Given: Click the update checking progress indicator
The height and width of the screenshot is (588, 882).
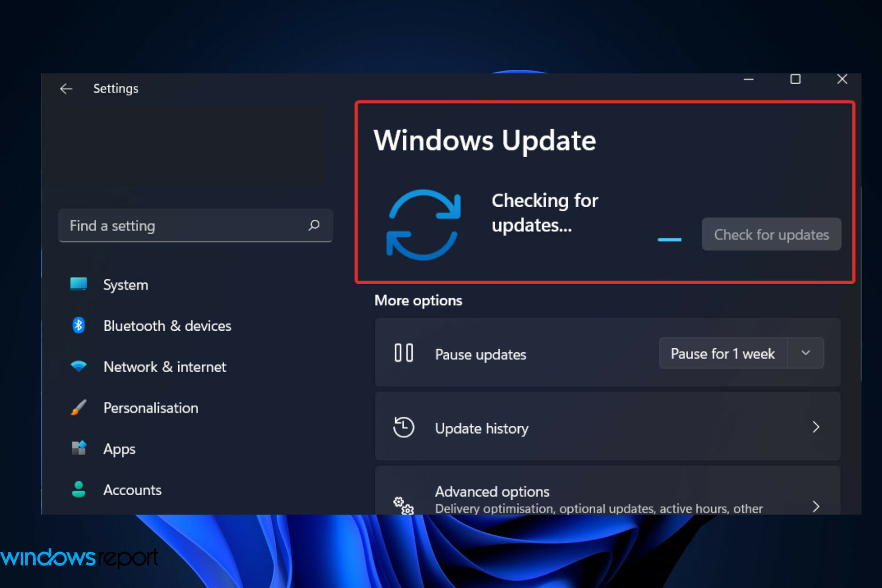Looking at the screenshot, I should [x=669, y=239].
